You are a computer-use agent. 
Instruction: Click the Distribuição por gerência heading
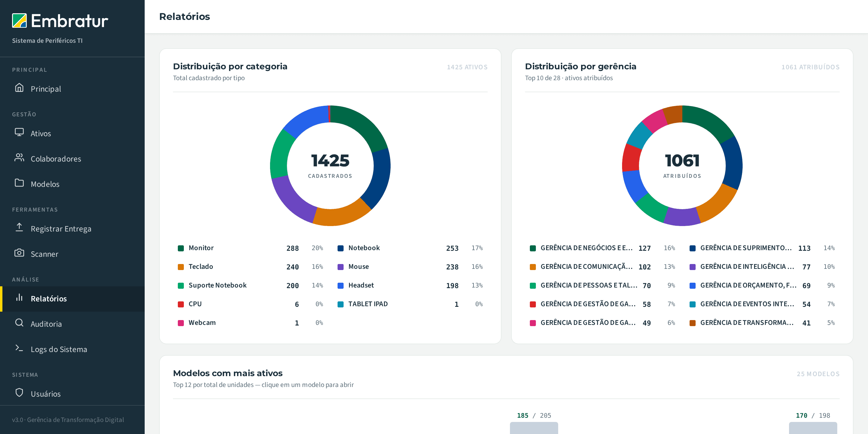click(x=580, y=66)
